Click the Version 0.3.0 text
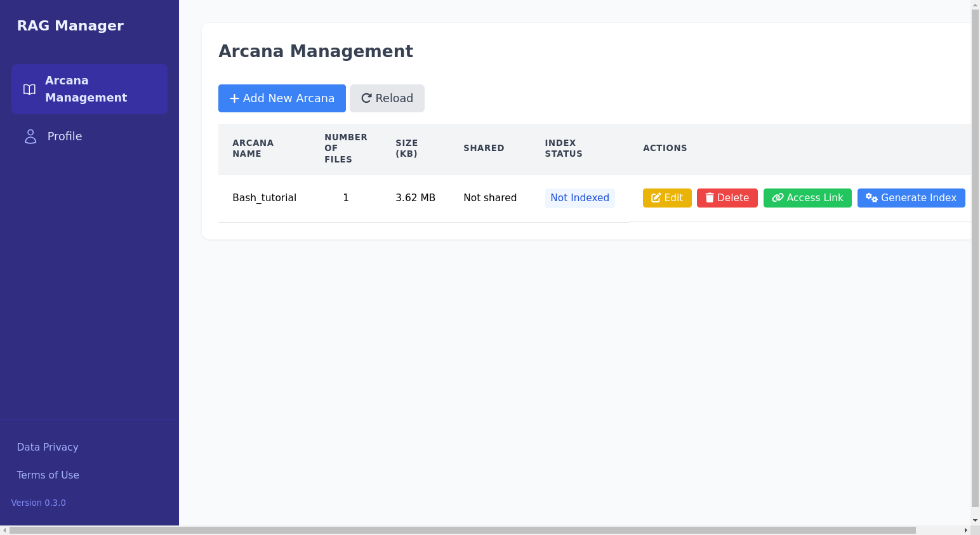 coord(38,503)
